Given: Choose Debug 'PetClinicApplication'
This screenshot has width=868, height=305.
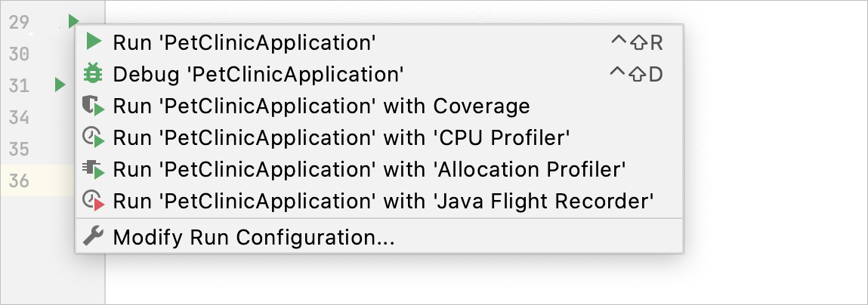Looking at the screenshot, I should [x=379, y=74].
